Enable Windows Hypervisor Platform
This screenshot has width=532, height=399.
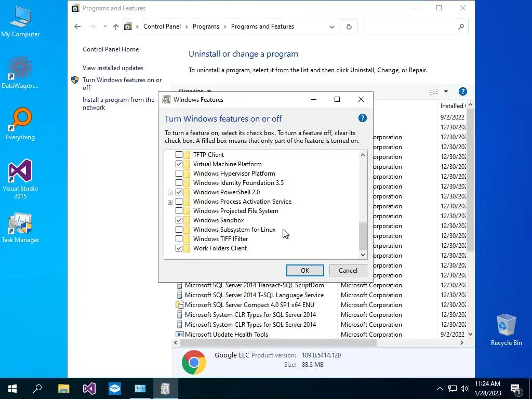click(179, 174)
